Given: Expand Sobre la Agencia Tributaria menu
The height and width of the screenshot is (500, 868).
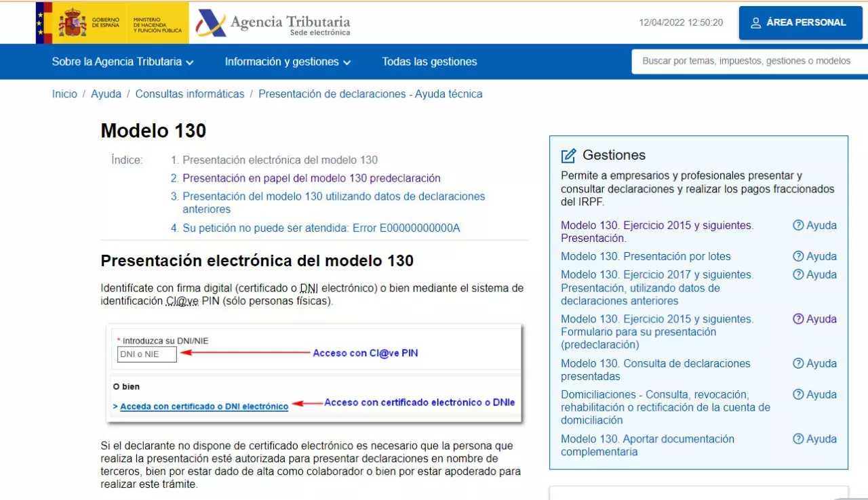Looking at the screenshot, I should (x=123, y=62).
